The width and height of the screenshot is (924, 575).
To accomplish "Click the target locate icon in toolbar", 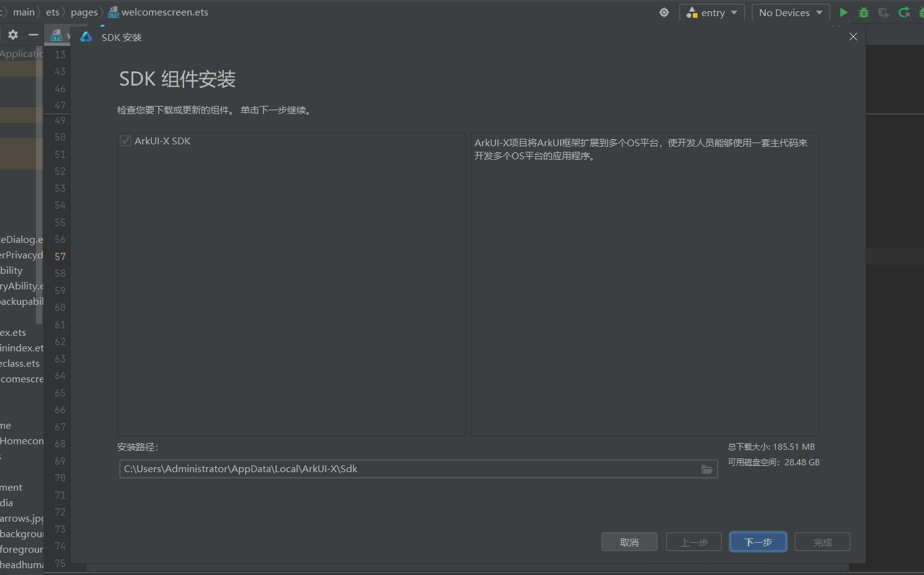I will click(664, 12).
